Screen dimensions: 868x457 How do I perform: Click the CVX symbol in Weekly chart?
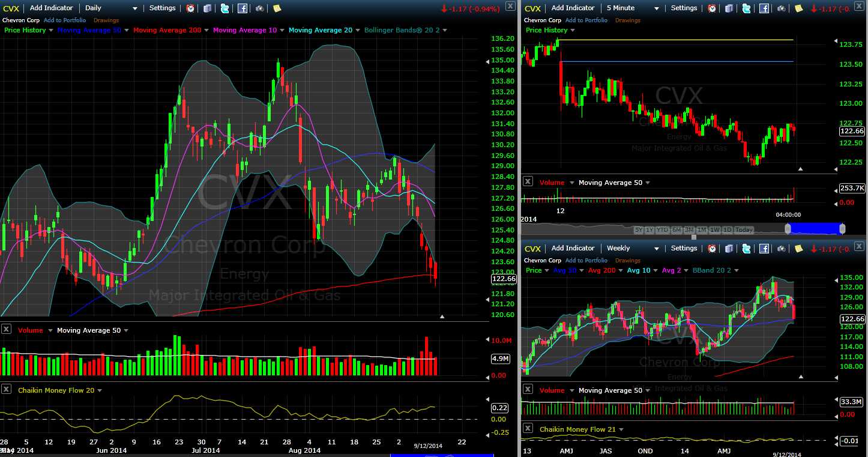click(533, 249)
